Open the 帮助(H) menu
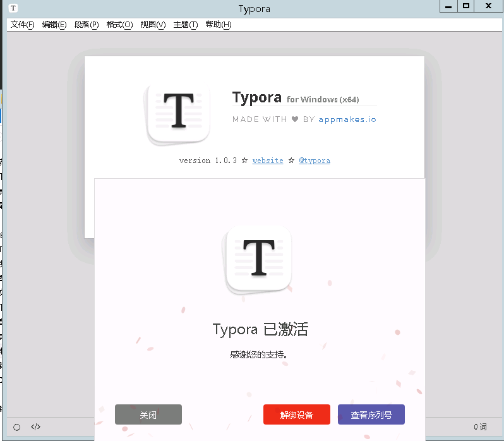504x441 pixels. (x=219, y=25)
